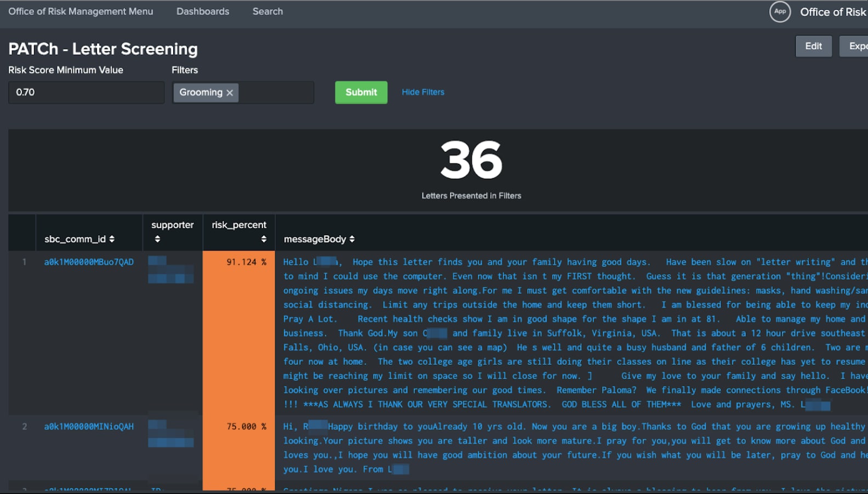The height and width of the screenshot is (494, 868).
Task: Select the 91.124 % risk cell
Action: 239,332
